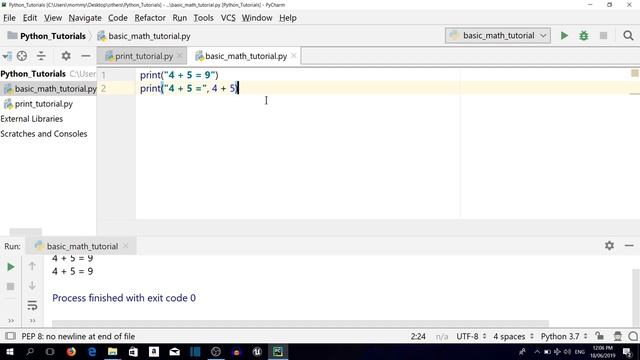Open the Python 3.7 interpreter selector
The image size is (640, 360).
(564, 336)
